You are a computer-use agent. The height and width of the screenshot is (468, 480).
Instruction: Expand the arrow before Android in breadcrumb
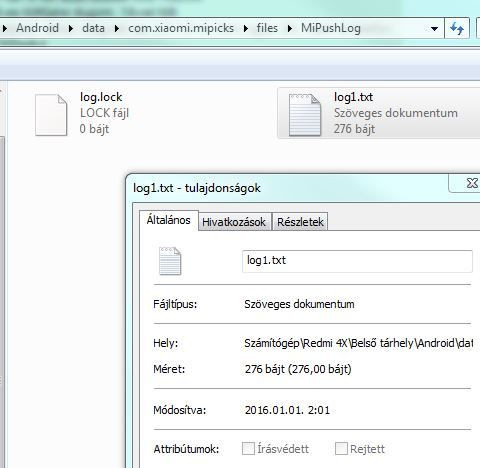point(5,29)
